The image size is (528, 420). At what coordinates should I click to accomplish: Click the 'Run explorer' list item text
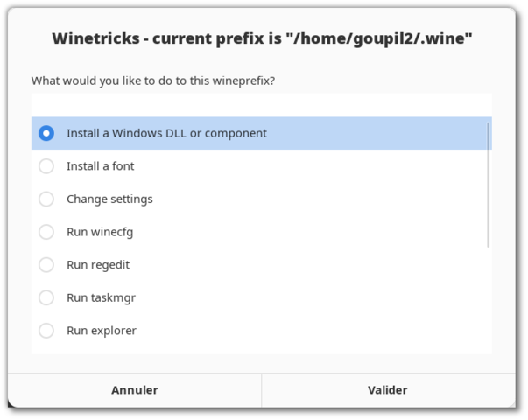(x=101, y=331)
